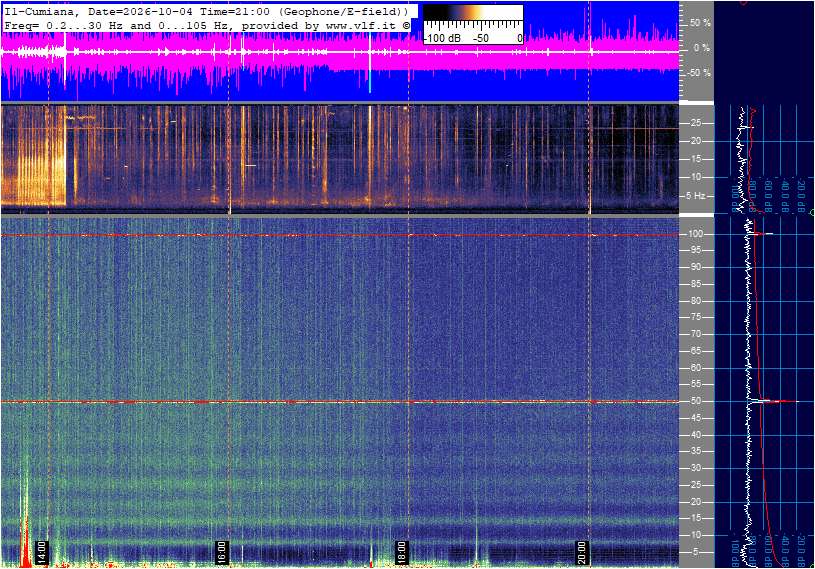Click the 80 Hz frequency axis label
Screen dimensions: 815x569
pos(695,301)
